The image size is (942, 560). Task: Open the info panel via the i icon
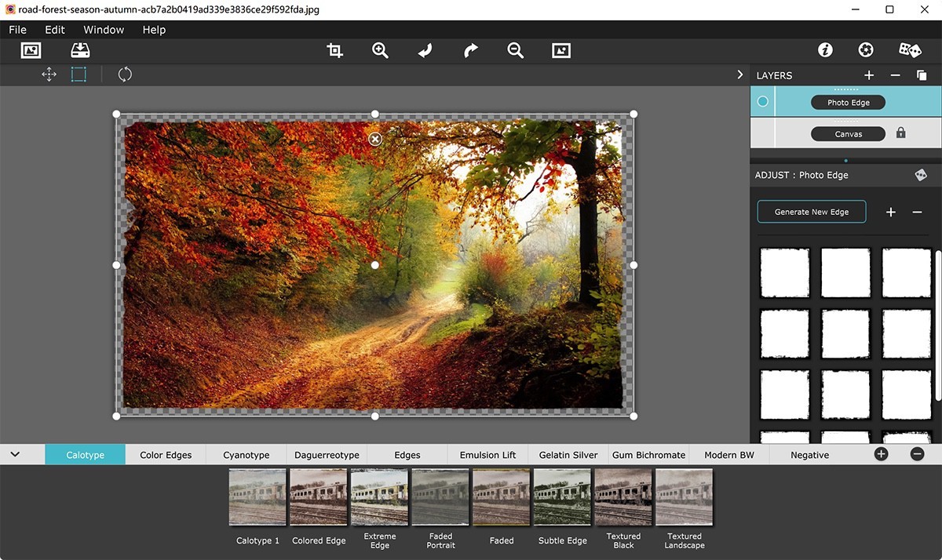[x=825, y=49]
